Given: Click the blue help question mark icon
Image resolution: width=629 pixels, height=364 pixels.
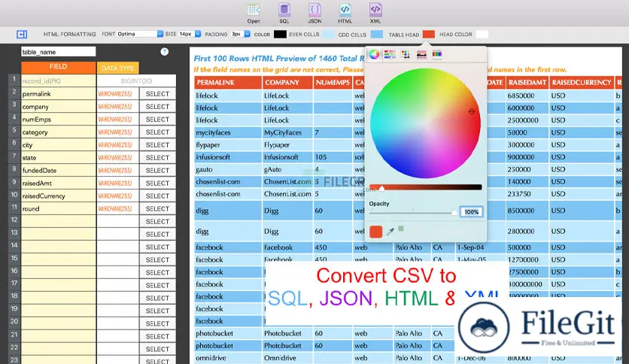Looking at the screenshot, I should click(x=164, y=52).
